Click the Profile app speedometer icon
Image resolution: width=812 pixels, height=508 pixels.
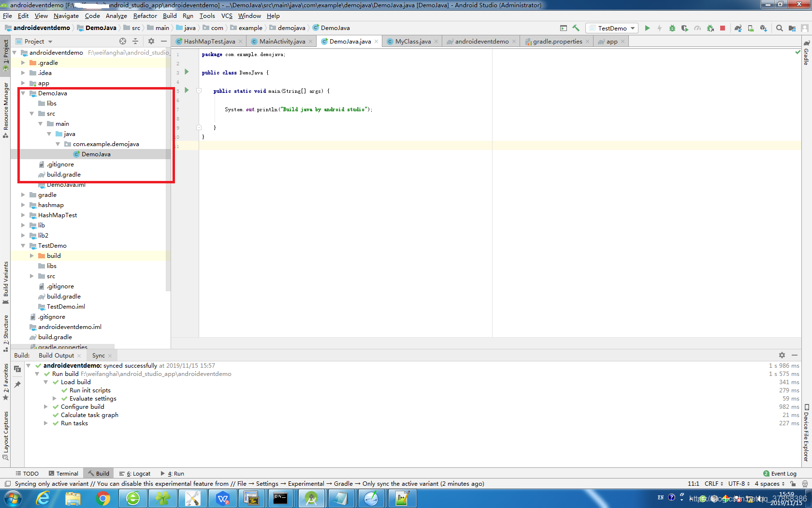pyautogui.click(x=697, y=28)
